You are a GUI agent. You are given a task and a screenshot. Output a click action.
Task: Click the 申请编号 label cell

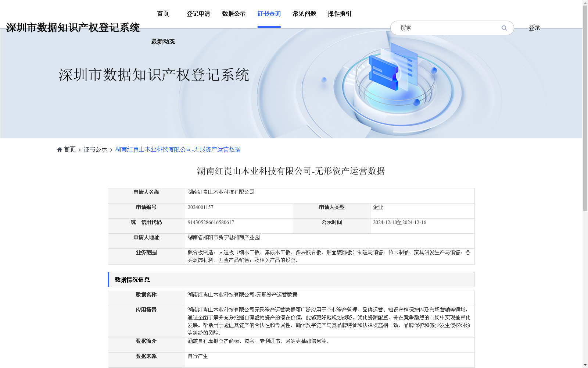click(146, 211)
